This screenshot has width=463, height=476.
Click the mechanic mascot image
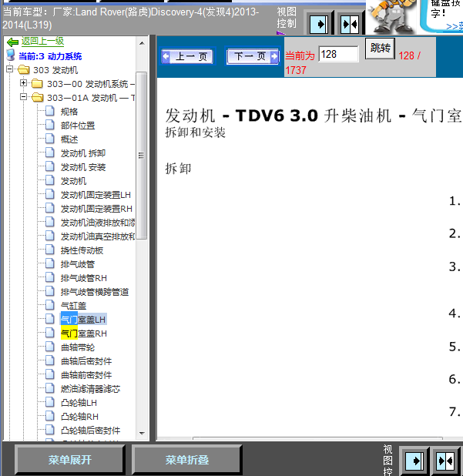tap(391, 17)
